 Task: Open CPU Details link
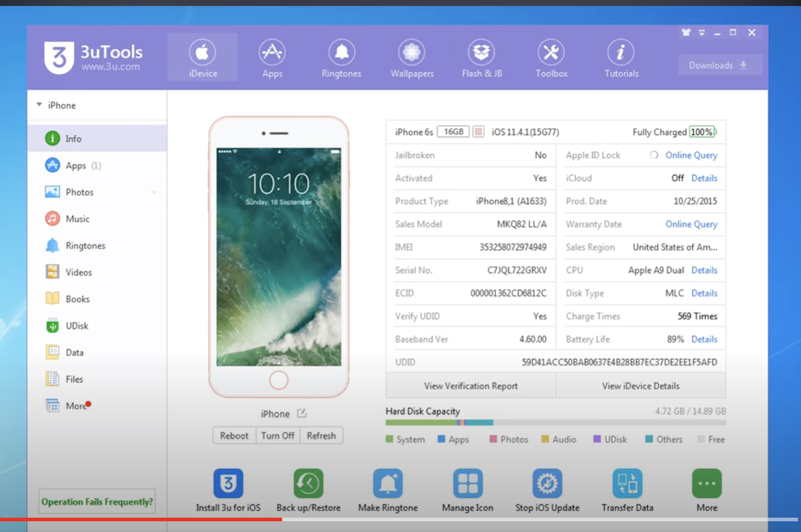704,270
